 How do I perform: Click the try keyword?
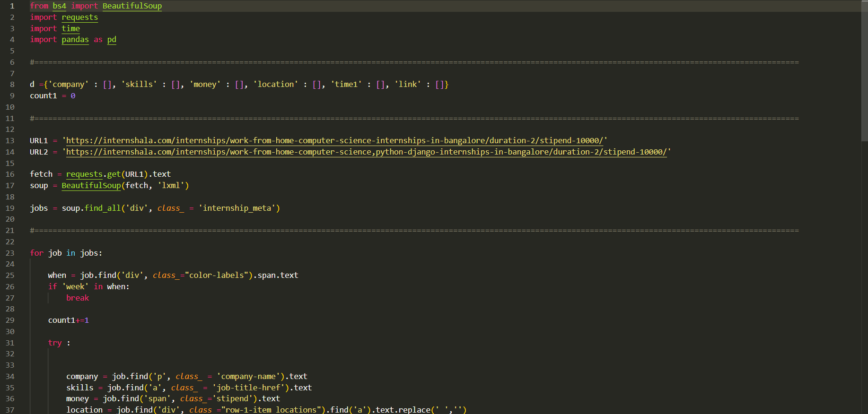pyautogui.click(x=55, y=343)
